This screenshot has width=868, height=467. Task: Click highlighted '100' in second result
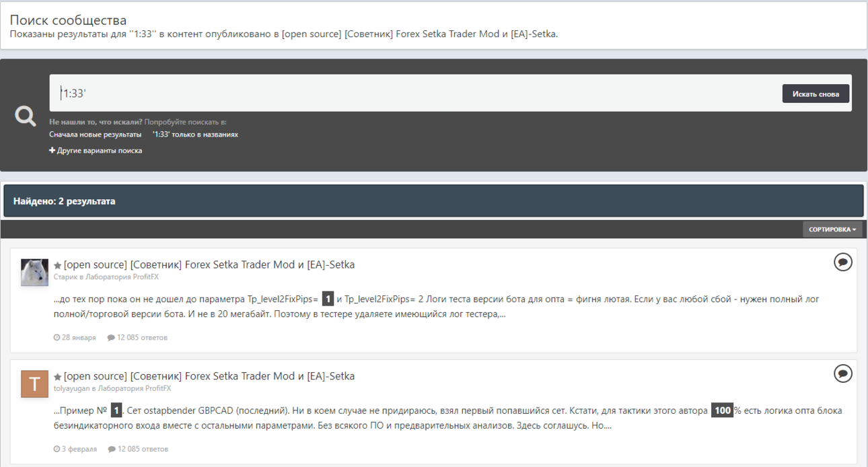click(x=723, y=410)
